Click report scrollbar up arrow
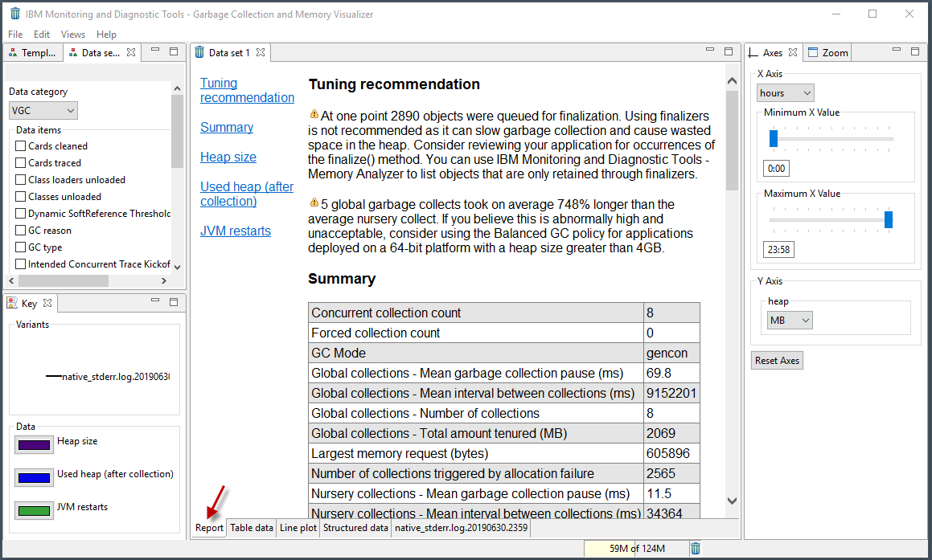The image size is (932, 560). click(733, 81)
